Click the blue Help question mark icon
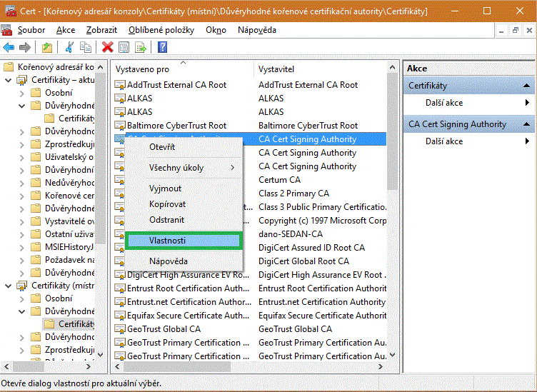537x392 pixels. 162,47
